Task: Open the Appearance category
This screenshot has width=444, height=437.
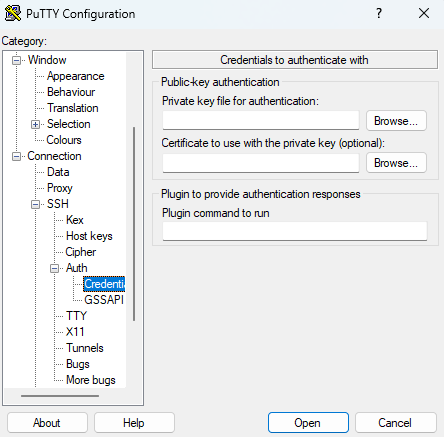Action: 75,76
